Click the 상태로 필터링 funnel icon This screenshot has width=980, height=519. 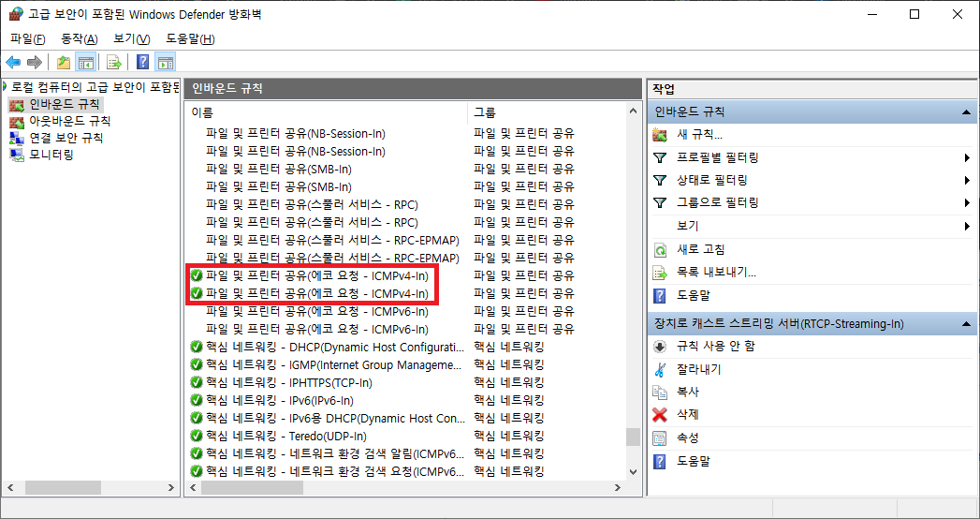click(x=659, y=180)
